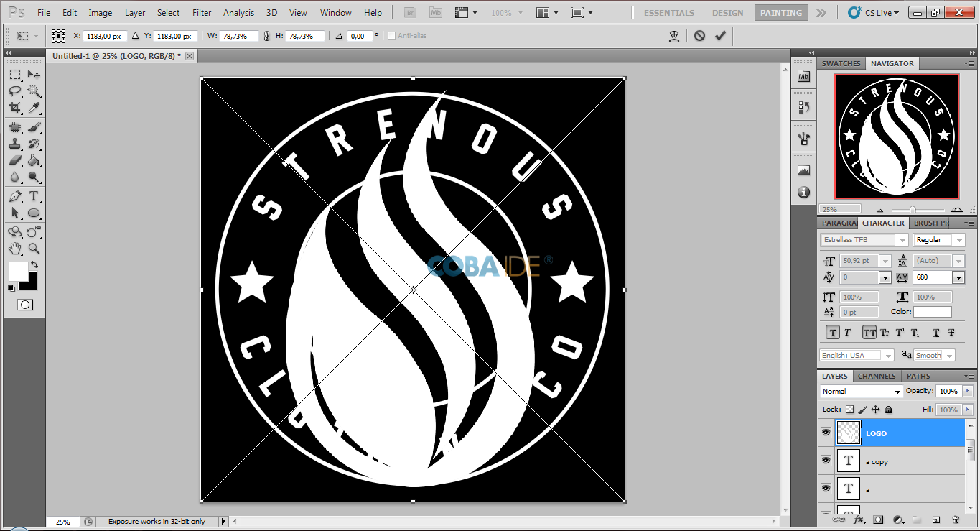The image size is (980, 531).
Task: Switch to the Paragraph tab
Action: pyautogui.click(x=838, y=223)
